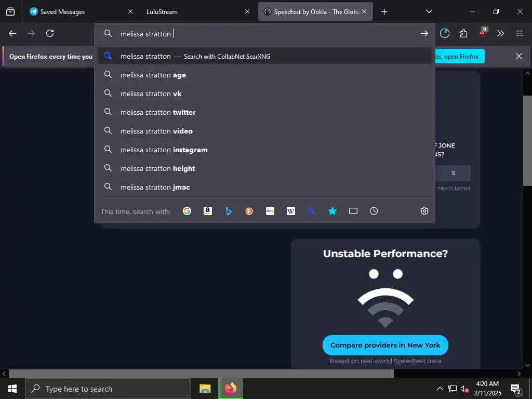Open the network icon in system tray
Image resolution: width=532 pixels, height=399 pixels.
453,389
